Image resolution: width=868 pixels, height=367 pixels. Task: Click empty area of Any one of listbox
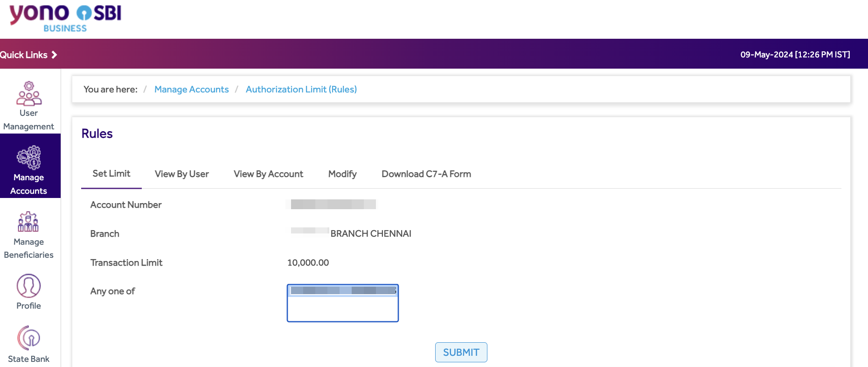(342, 309)
